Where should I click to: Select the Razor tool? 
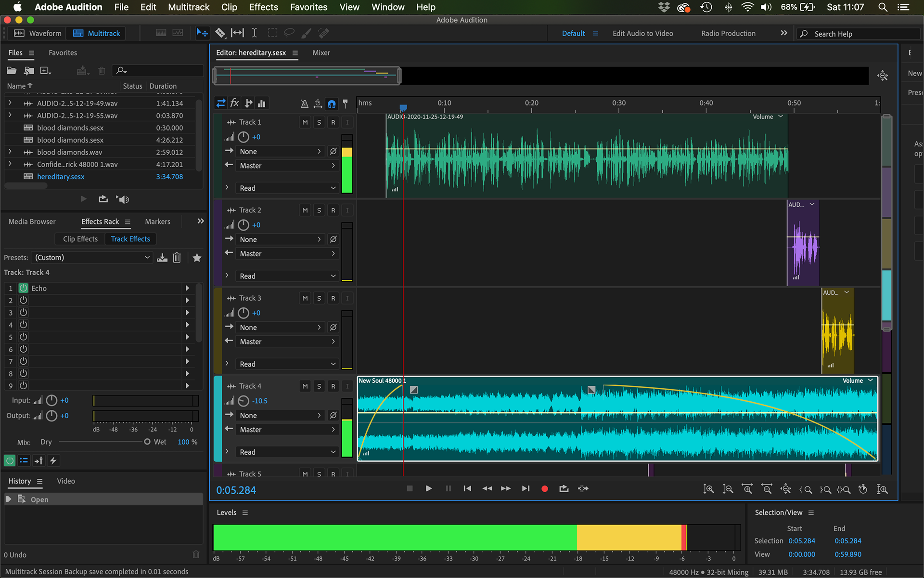(x=220, y=33)
